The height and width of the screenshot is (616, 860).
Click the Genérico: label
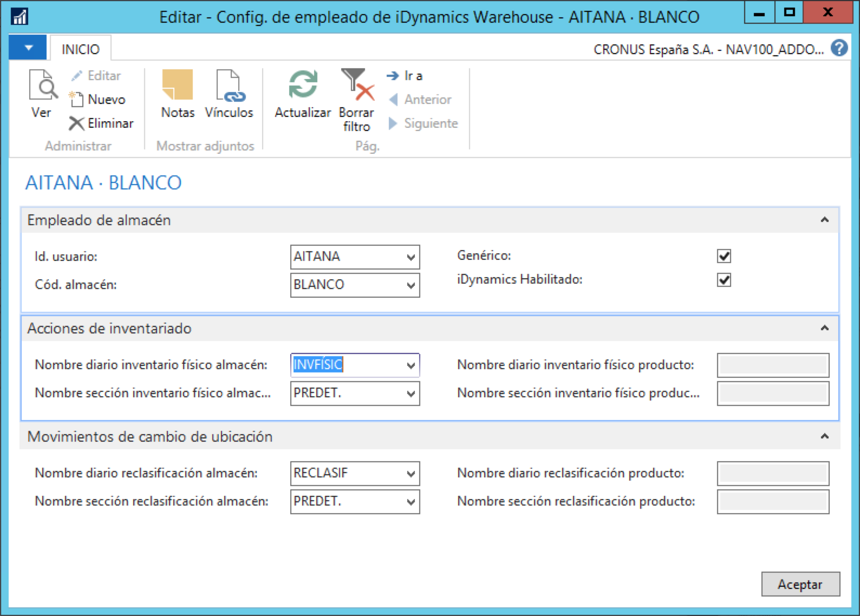(484, 255)
